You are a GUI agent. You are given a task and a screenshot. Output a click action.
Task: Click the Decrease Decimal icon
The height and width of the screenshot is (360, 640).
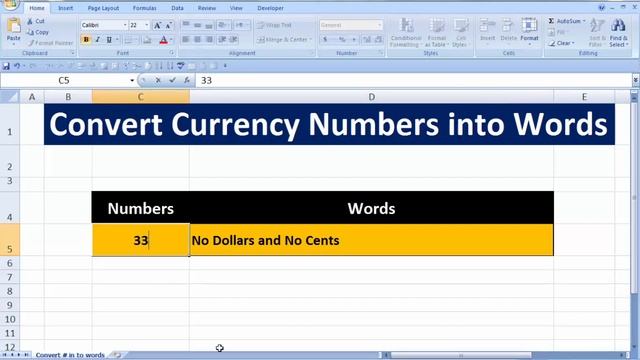tap(378, 40)
